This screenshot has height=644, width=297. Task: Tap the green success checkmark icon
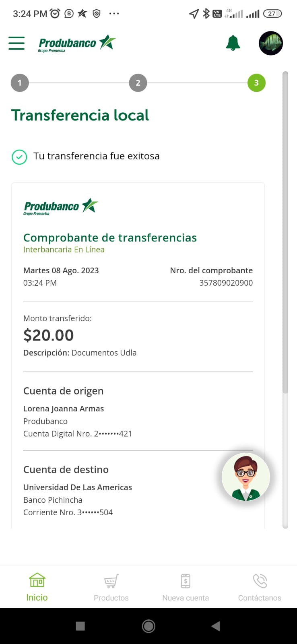click(19, 157)
